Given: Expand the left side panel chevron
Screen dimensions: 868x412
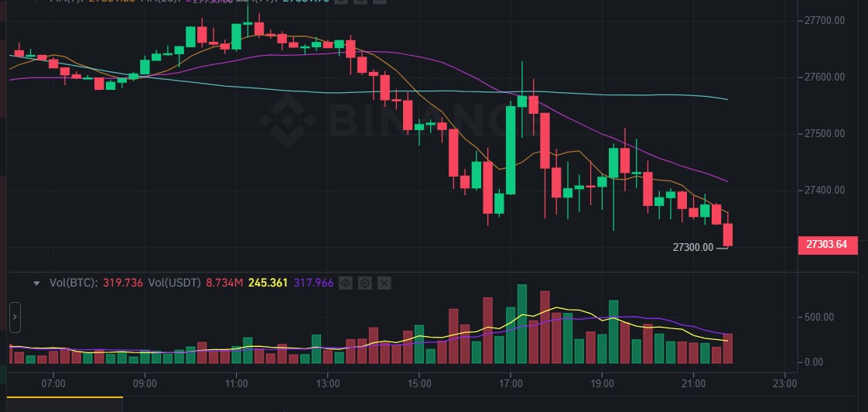Looking at the screenshot, I should click(x=15, y=318).
